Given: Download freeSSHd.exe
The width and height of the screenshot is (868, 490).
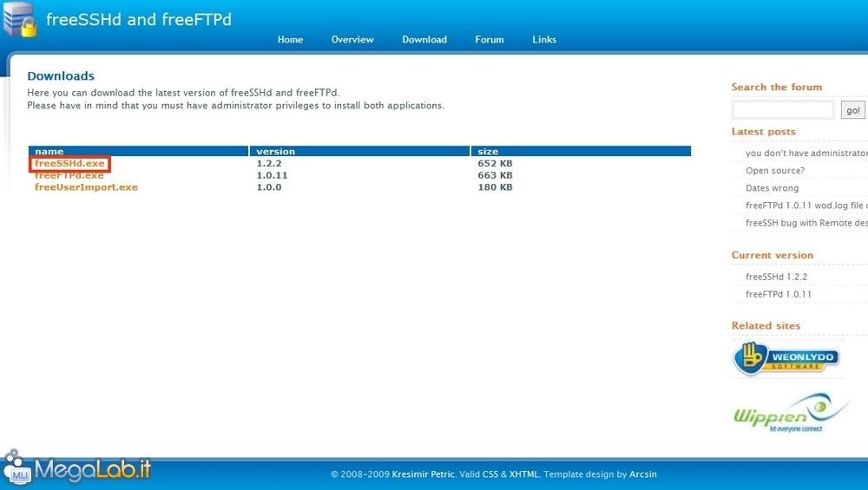Looking at the screenshot, I should pyautogui.click(x=69, y=164).
